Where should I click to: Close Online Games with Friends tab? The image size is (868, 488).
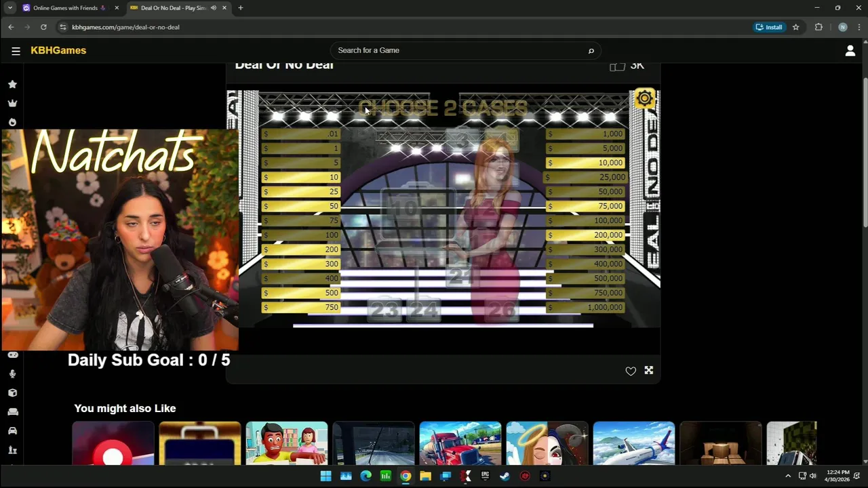point(117,8)
